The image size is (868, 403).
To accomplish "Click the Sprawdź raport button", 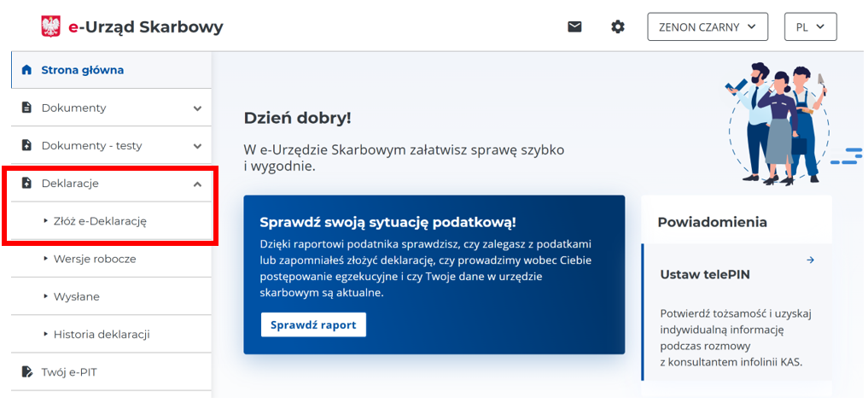I will pos(313,324).
